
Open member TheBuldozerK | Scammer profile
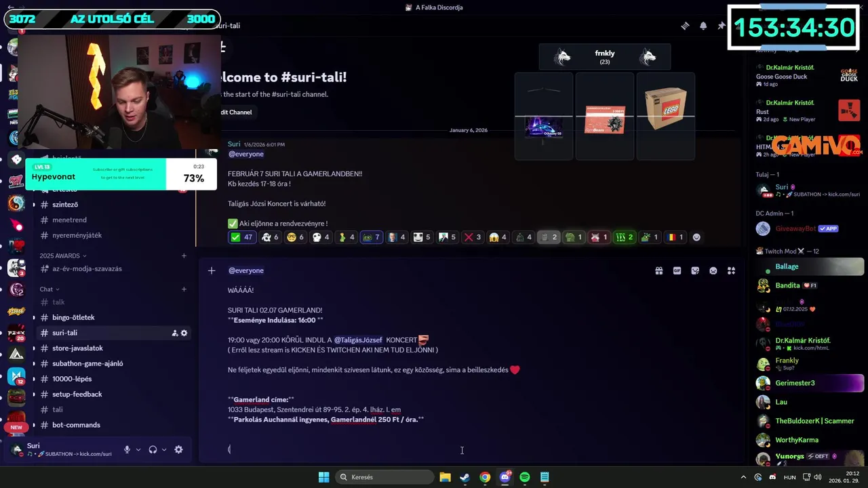[810, 421]
